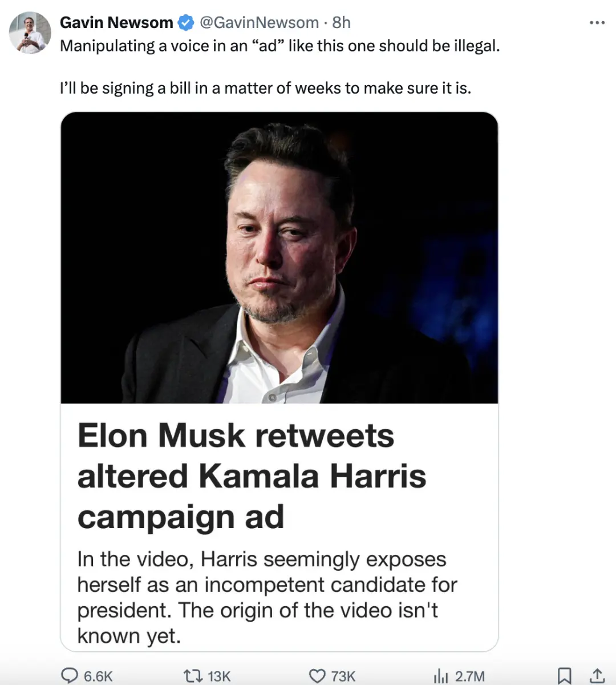Open the view analytics bar-chart icon
Screen dimensions: 616x685
441,676
